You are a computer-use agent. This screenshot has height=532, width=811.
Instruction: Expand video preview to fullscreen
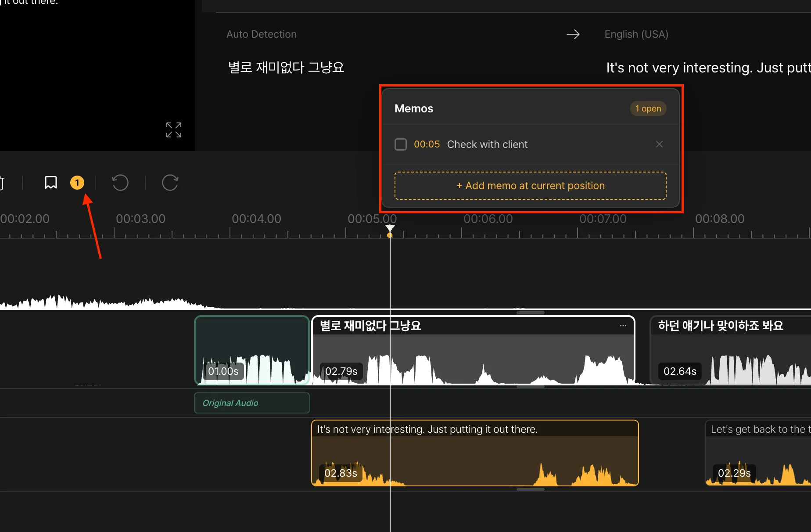point(174,130)
